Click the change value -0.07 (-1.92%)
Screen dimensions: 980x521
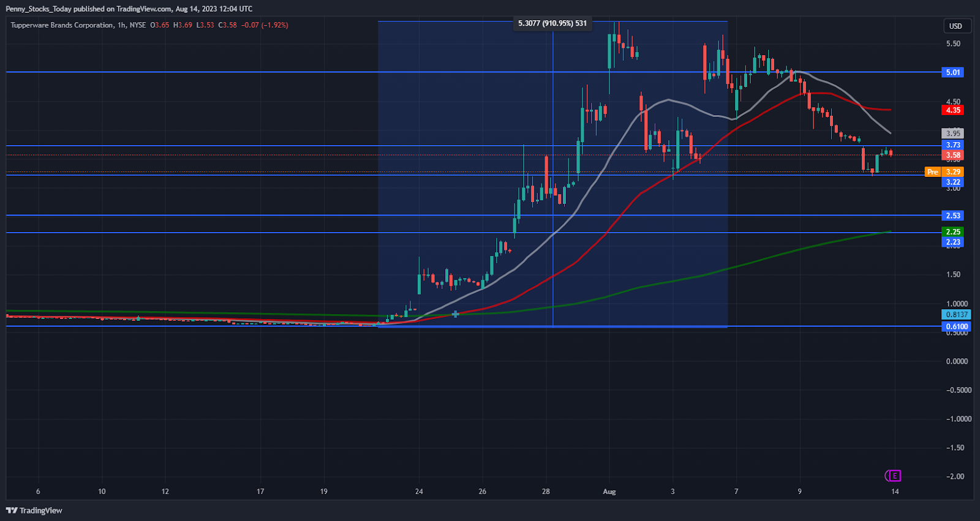point(265,25)
